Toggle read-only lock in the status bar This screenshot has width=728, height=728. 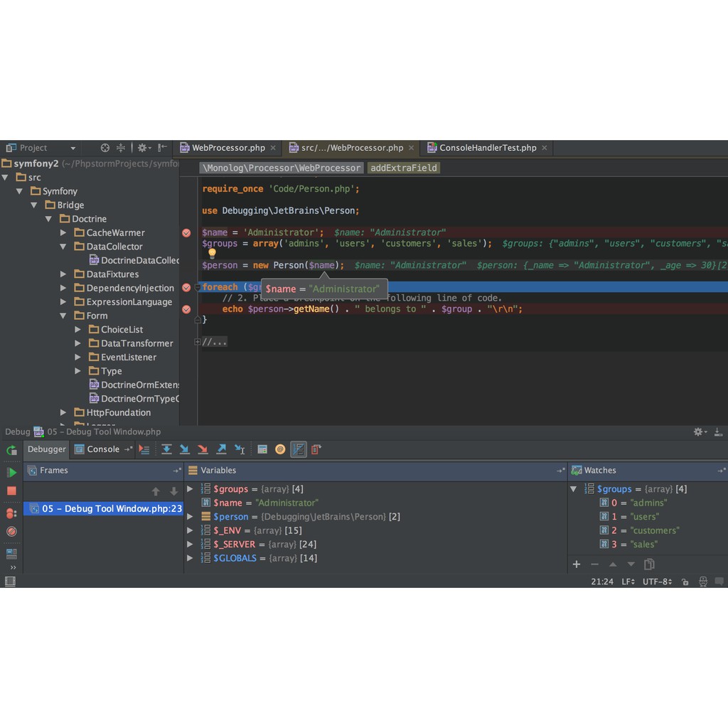[x=685, y=582]
